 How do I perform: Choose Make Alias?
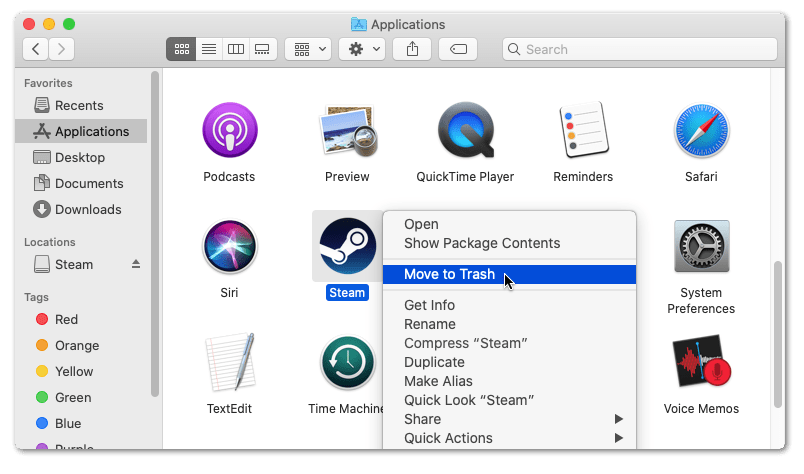509,381
